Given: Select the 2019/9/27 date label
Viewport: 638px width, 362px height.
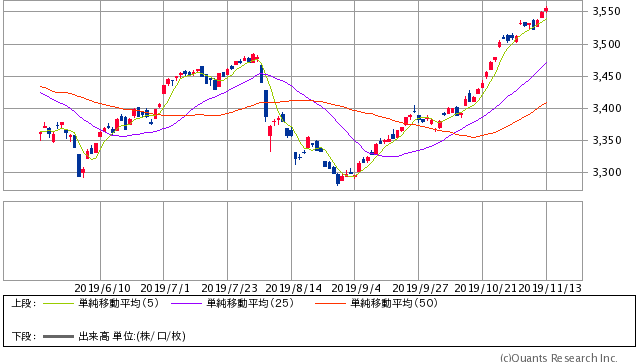Looking at the screenshot, I should (x=420, y=288).
